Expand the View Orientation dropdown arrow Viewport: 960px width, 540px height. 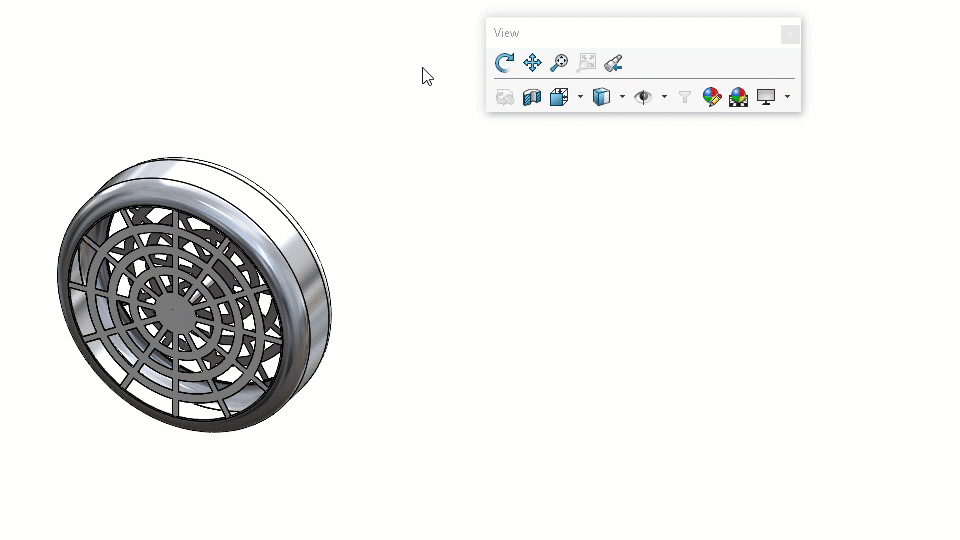(580, 97)
